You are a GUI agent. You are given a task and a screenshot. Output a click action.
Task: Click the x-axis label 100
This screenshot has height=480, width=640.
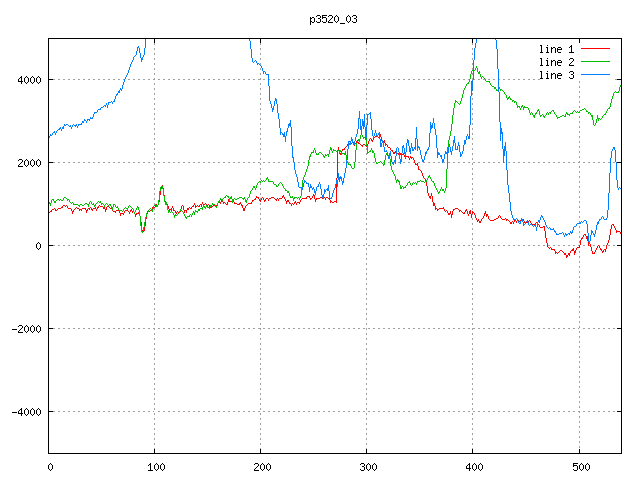156,467
